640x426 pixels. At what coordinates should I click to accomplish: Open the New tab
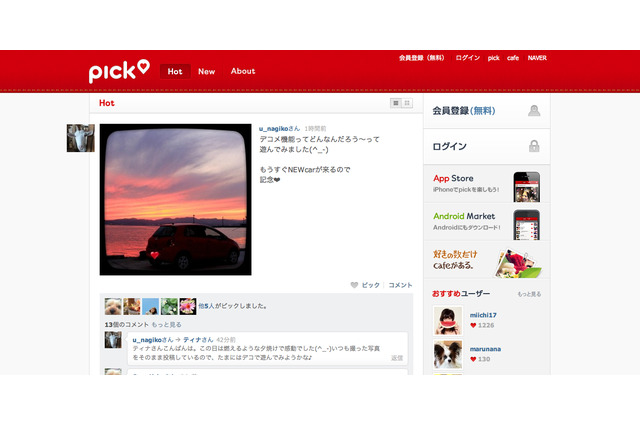[207, 71]
